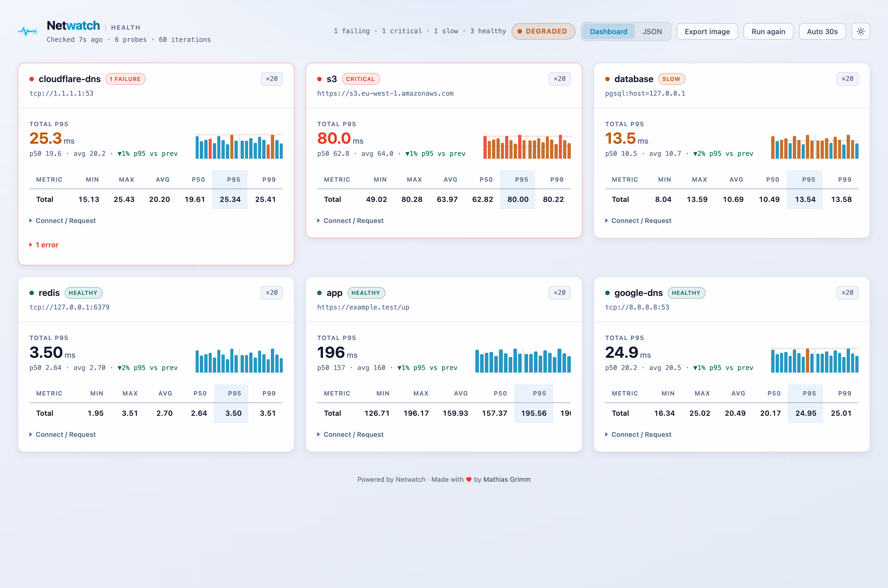Image resolution: width=888 pixels, height=588 pixels.
Task: Click the 1 FAILURE badge on cloudflare-dns
Action: [125, 79]
